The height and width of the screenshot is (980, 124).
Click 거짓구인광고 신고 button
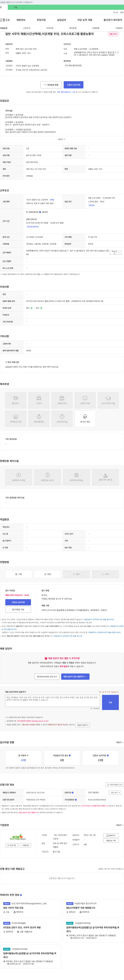[x=115, y=784]
